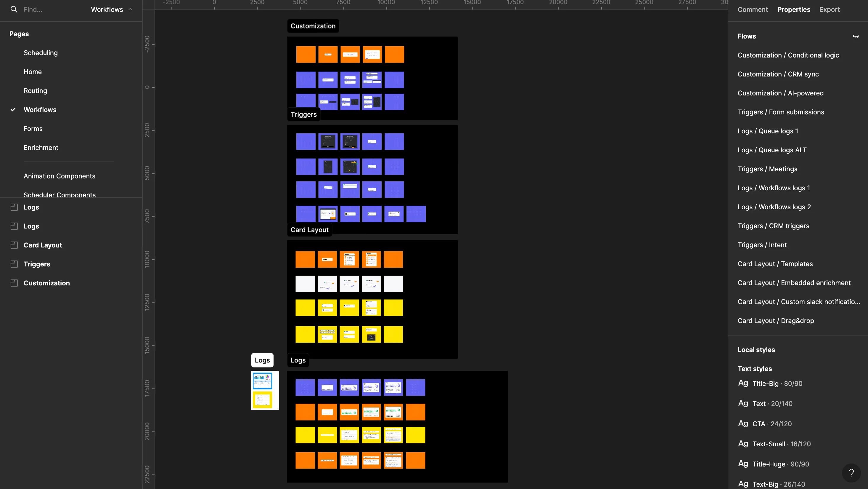868x489 pixels.
Task: Click the frame icon beside Triggers layer
Action: click(14, 264)
